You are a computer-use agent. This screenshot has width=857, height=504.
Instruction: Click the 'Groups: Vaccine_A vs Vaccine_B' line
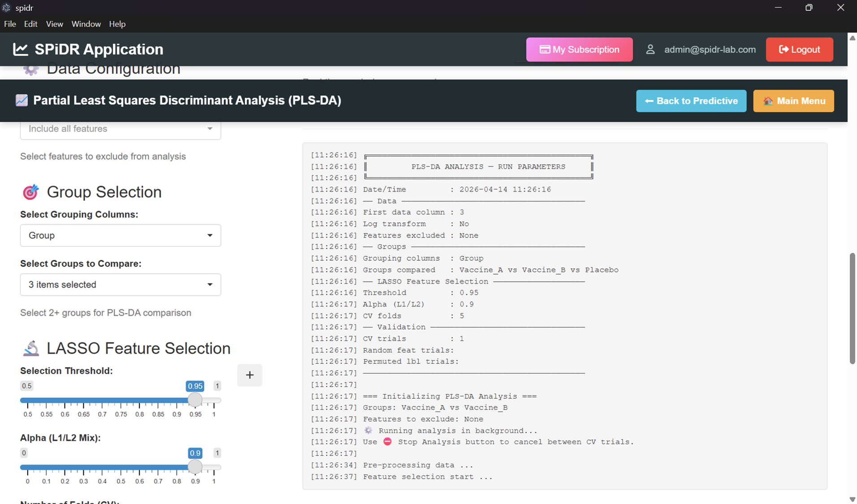pyautogui.click(x=409, y=408)
